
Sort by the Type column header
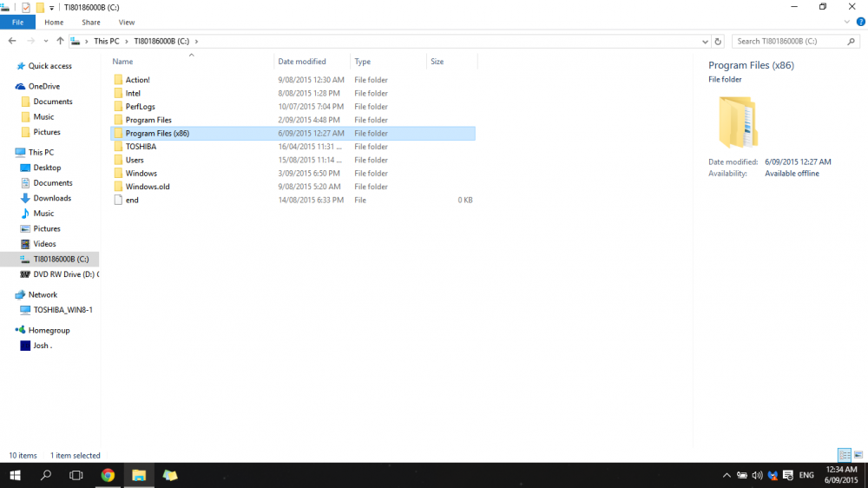click(x=363, y=62)
